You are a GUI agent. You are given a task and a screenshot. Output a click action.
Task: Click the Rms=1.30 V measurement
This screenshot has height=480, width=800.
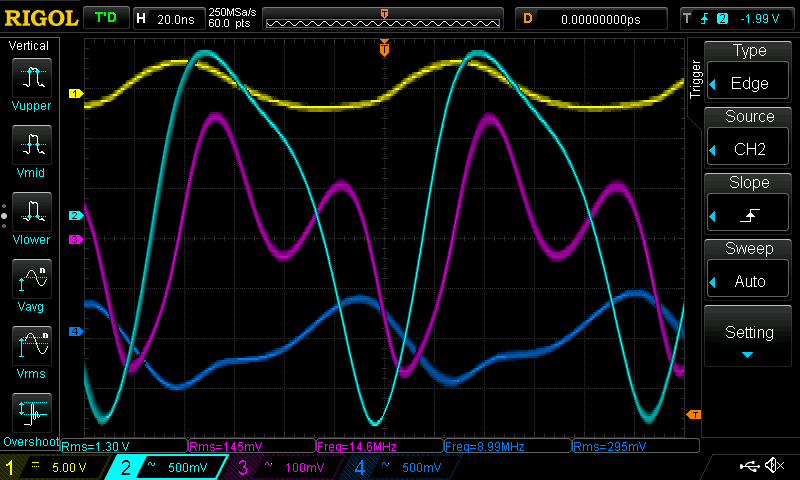(124, 446)
